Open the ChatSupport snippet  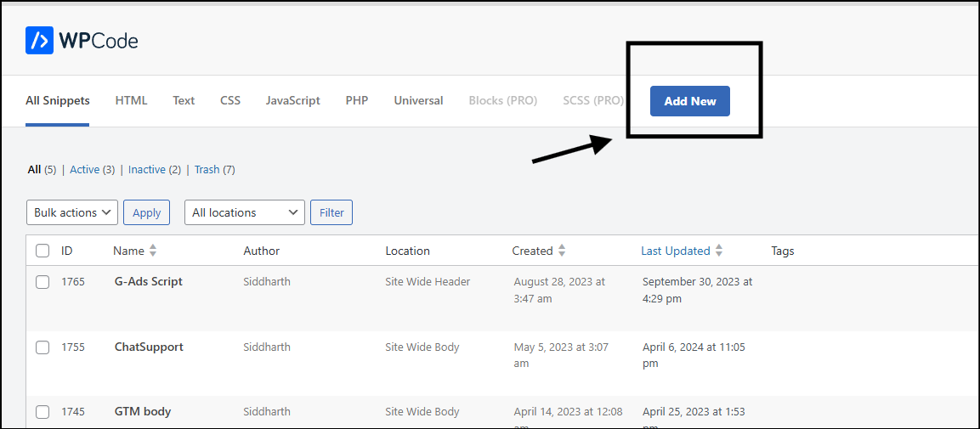[x=149, y=347]
